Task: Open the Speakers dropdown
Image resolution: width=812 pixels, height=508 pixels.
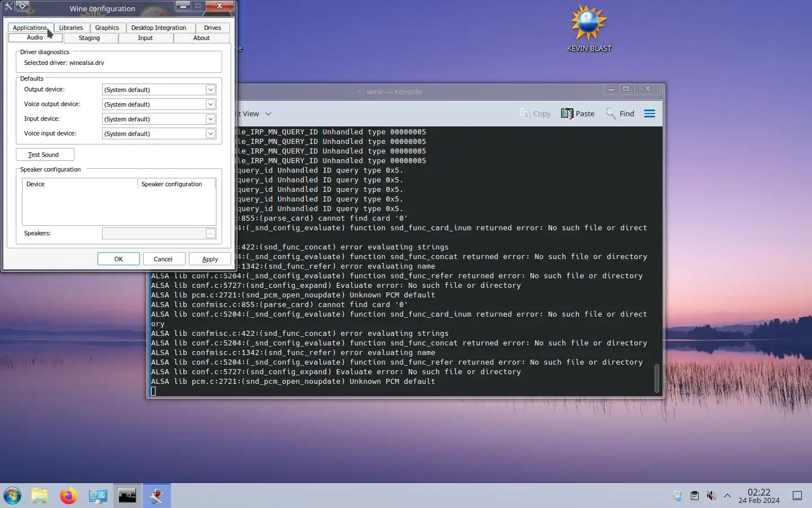Action: click(x=210, y=234)
